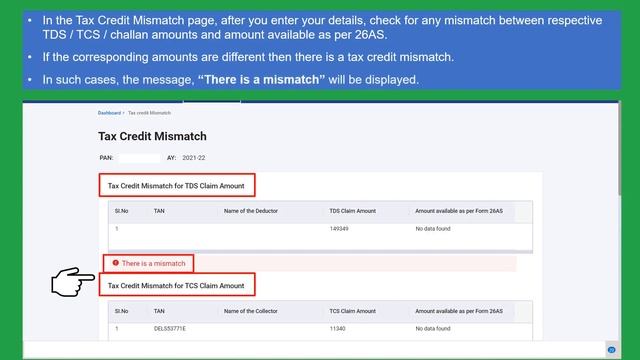Click 'Amount available as per Form 26AS' TCS header
Screen dimensions: 640x360
coord(459,311)
